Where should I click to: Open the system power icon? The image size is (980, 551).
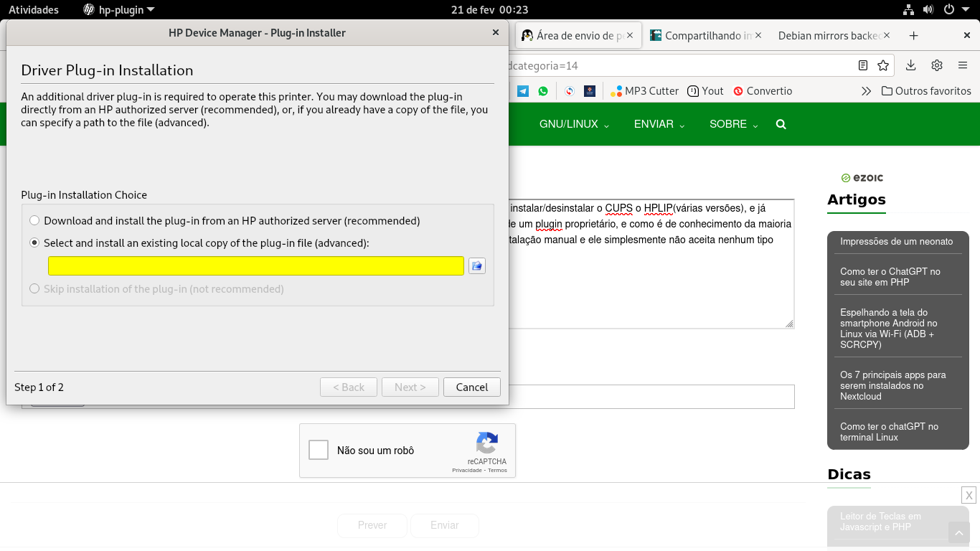pyautogui.click(x=948, y=10)
